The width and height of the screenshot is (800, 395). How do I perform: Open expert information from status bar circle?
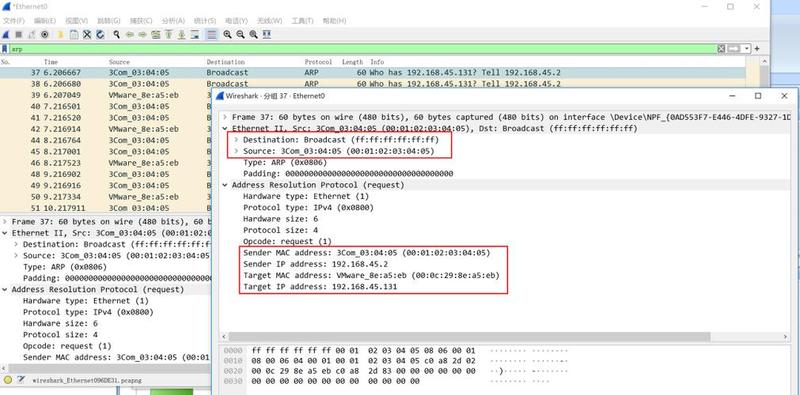pyautogui.click(x=8, y=380)
